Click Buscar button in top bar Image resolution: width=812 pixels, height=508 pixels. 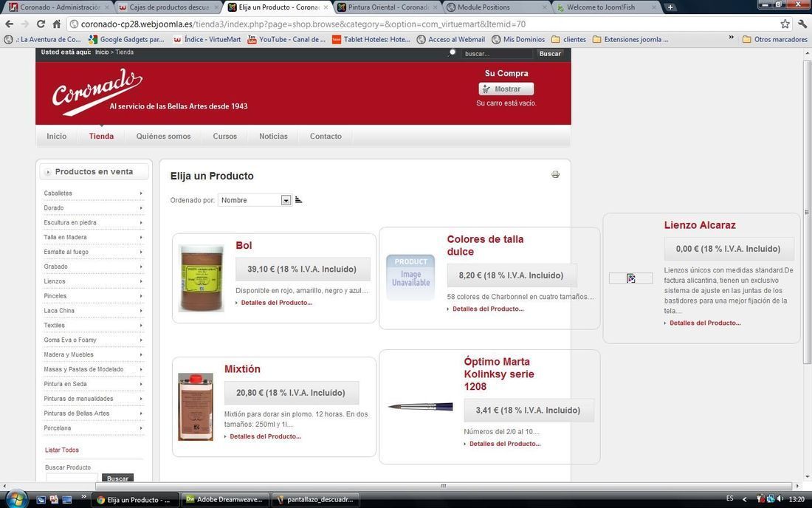(x=550, y=53)
